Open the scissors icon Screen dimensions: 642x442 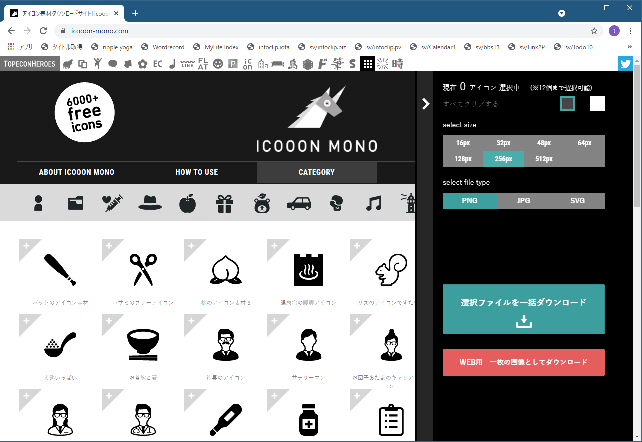click(143, 270)
